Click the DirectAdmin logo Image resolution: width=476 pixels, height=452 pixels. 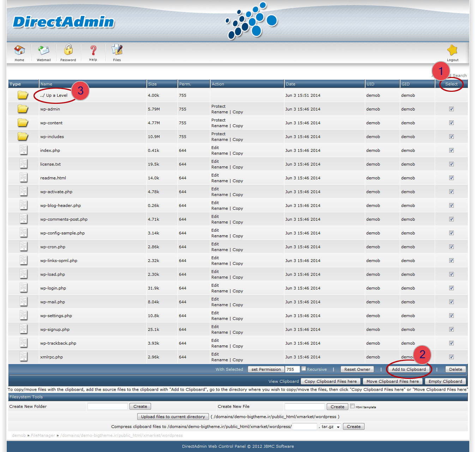point(64,22)
